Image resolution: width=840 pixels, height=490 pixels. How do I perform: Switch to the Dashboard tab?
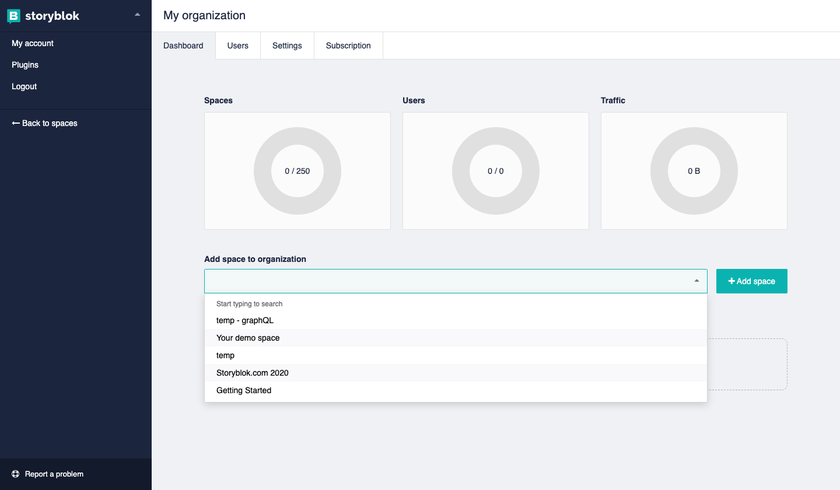pyautogui.click(x=183, y=46)
